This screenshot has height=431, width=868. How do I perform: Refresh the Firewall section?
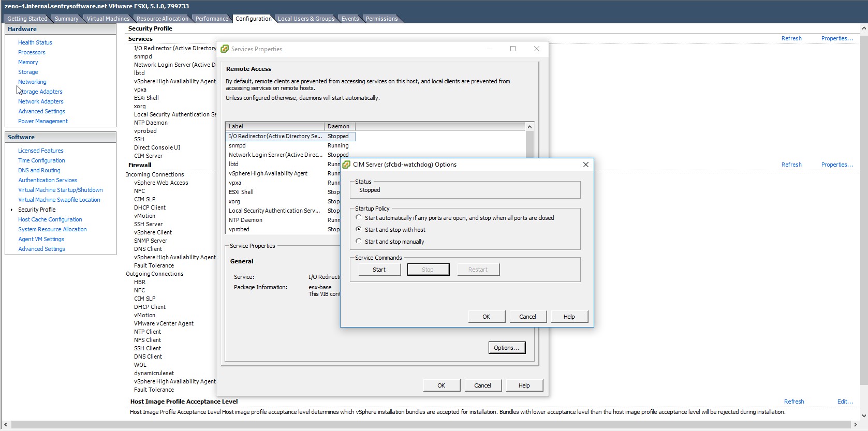[791, 165]
